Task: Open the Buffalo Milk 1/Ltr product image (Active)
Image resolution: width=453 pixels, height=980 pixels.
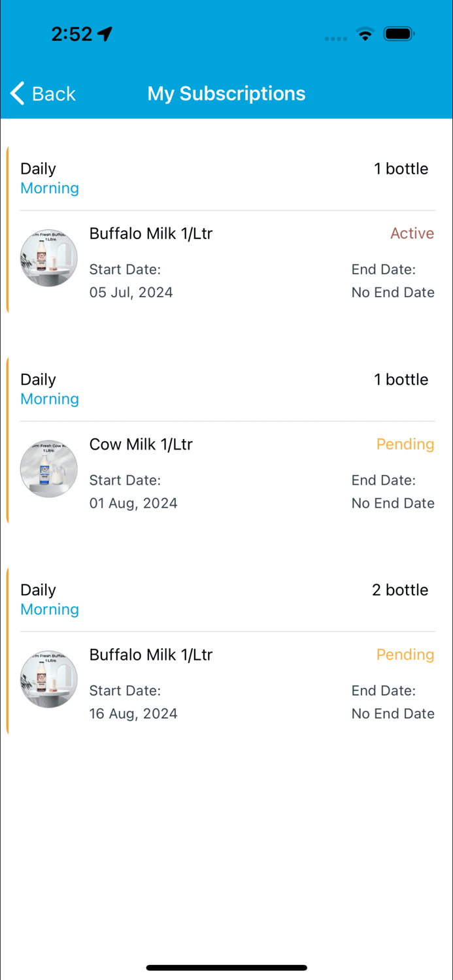Action: 48,257
